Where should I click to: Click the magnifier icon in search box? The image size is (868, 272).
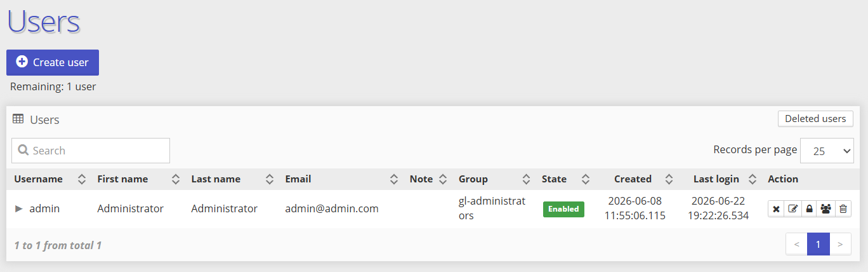coord(23,151)
